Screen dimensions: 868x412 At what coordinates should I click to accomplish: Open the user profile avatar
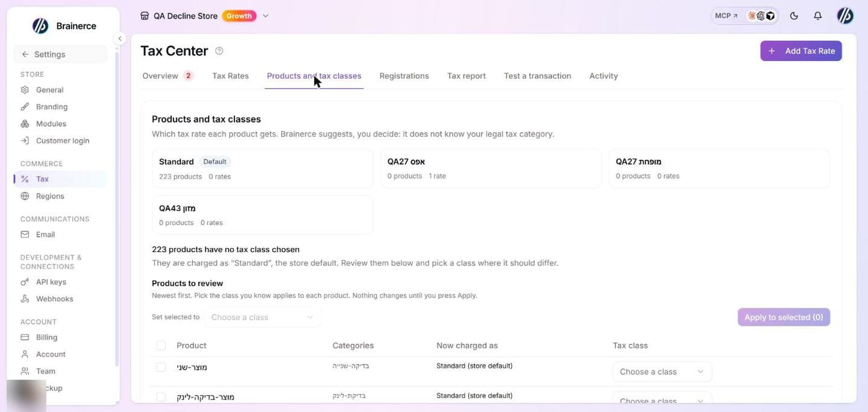click(x=845, y=16)
